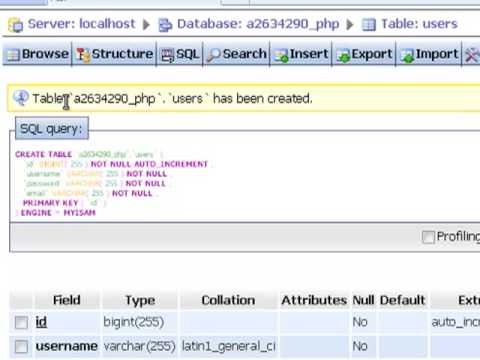
Task: Click the SQL query legend label
Action: tap(52, 128)
